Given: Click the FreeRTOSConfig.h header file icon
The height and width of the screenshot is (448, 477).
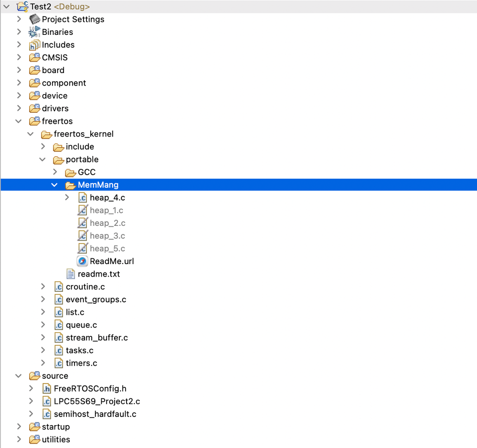Looking at the screenshot, I should coord(46,389).
